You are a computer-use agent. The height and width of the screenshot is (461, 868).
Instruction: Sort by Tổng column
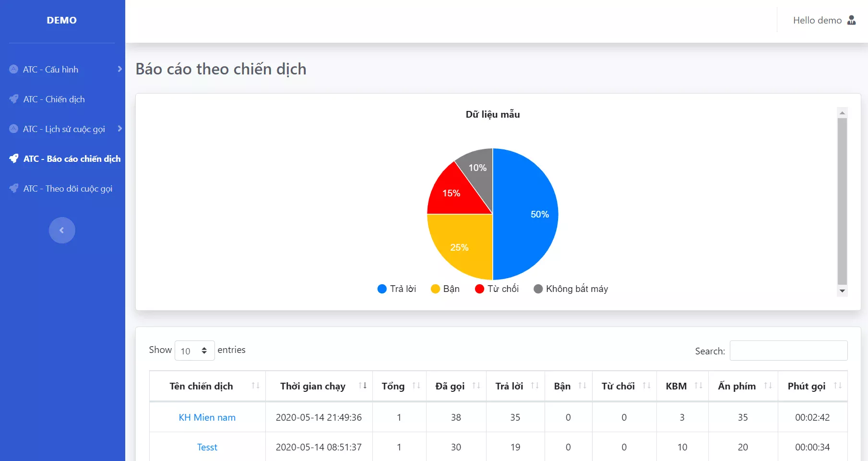tap(399, 386)
